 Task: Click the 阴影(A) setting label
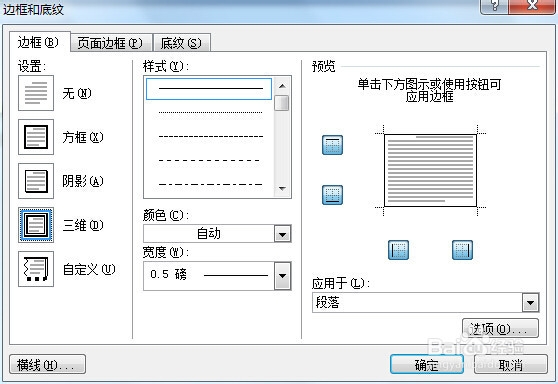coord(83,181)
